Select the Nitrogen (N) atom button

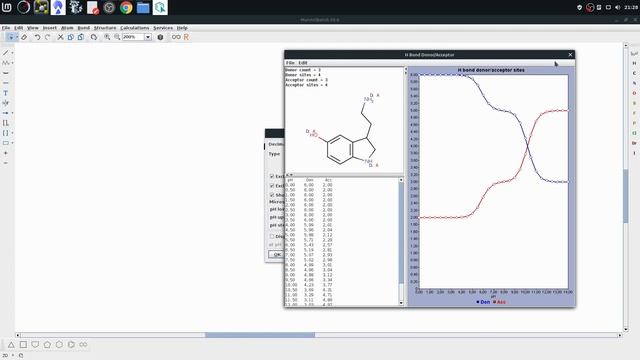tap(634, 83)
